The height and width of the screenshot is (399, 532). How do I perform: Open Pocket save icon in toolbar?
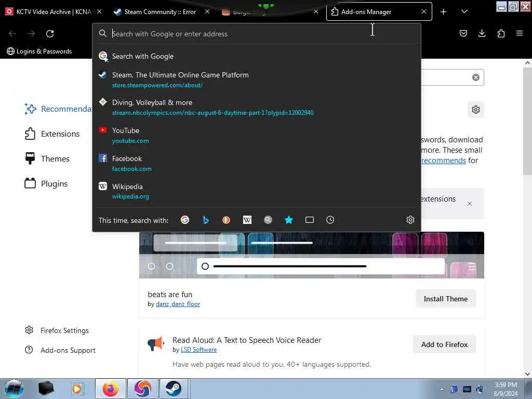pos(463,33)
